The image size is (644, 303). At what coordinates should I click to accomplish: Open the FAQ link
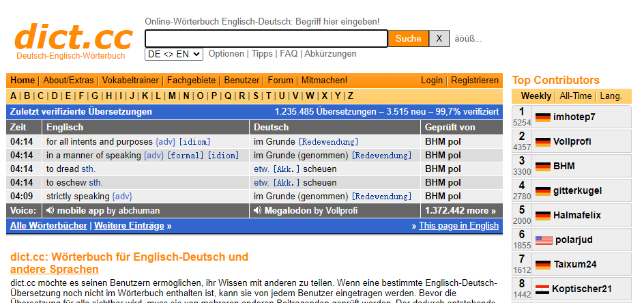(x=289, y=53)
